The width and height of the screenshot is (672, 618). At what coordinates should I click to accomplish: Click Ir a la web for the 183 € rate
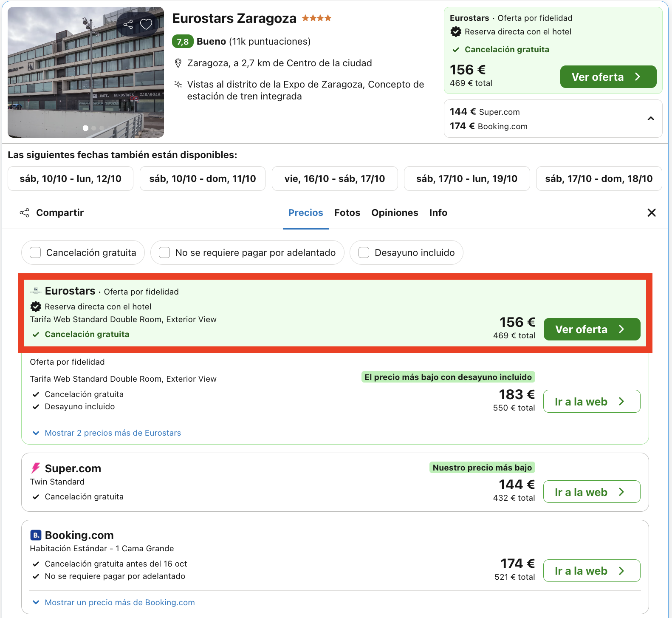click(x=592, y=402)
